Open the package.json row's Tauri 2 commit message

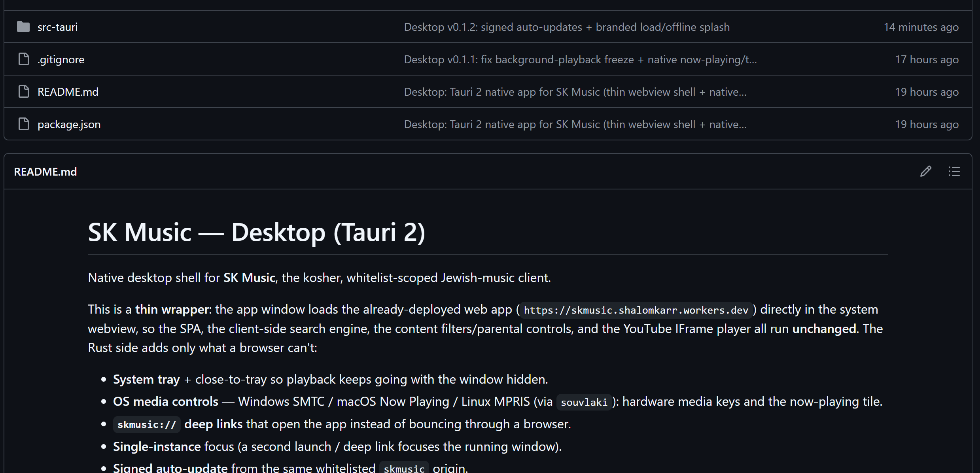pos(575,124)
